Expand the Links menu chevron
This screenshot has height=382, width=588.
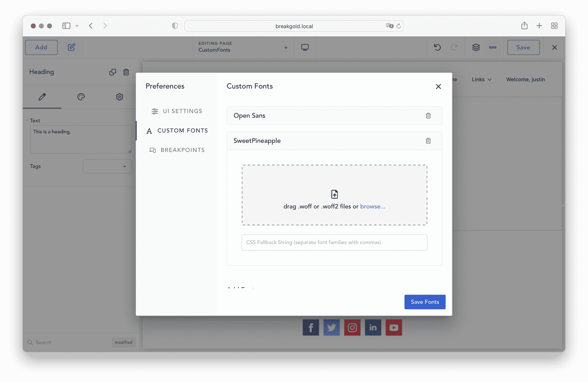489,80
